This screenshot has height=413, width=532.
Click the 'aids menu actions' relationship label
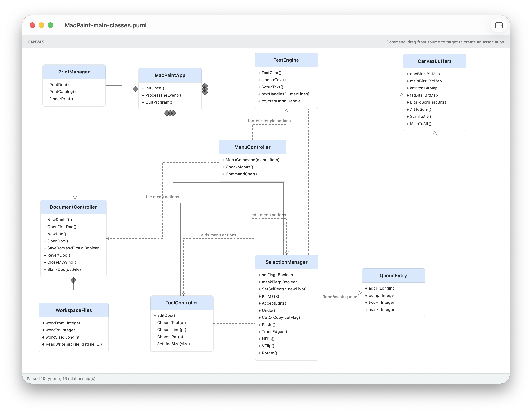(219, 235)
